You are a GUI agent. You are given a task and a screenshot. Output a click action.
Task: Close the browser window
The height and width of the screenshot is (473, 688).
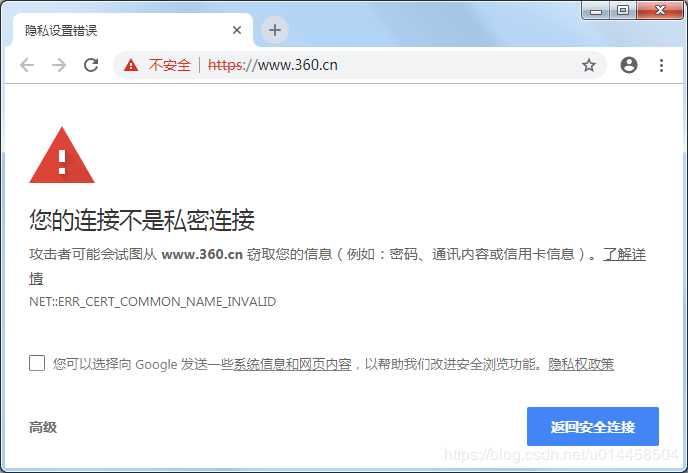pyautogui.click(x=659, y=11)
